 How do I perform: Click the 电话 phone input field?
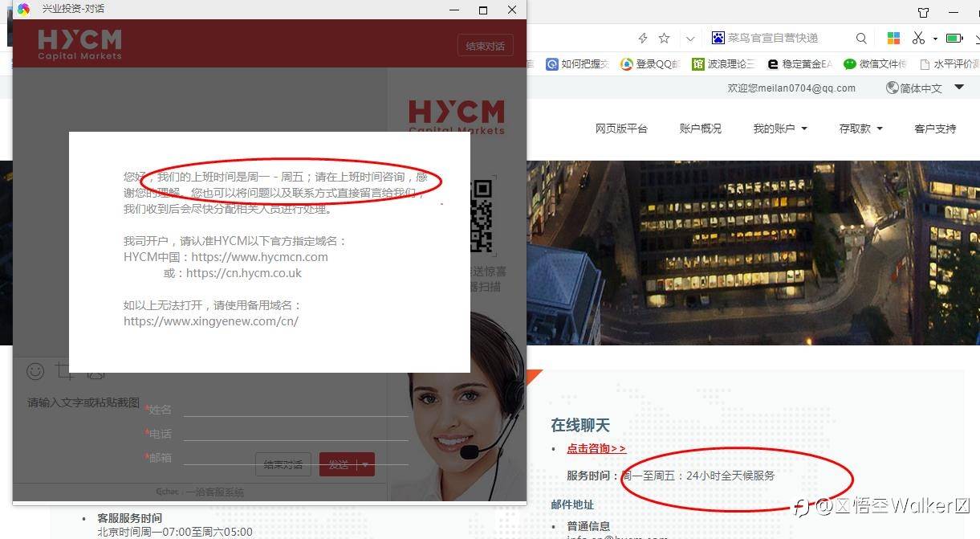pos(295,434)
